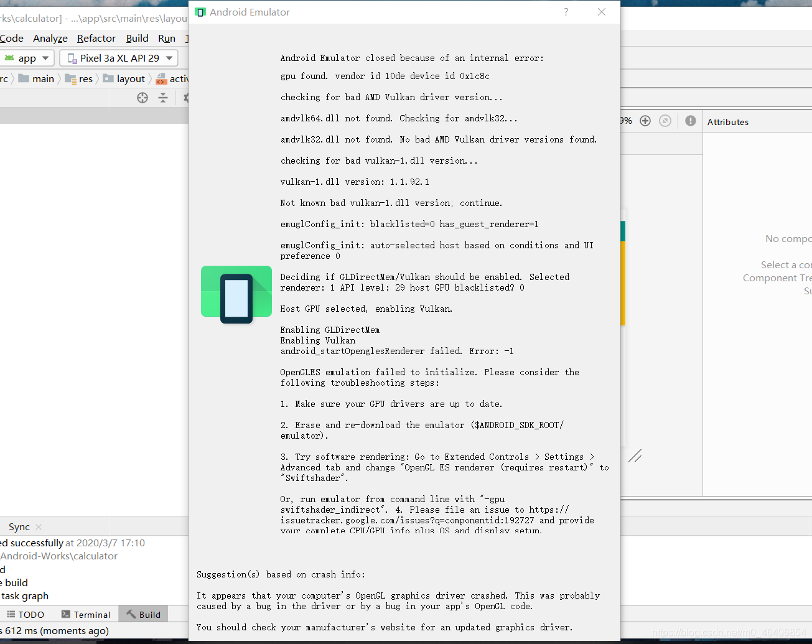Image resolution: width=812 pixels, height=644 pixels.
Task: Open the Code menu in Android Studio
Action: point(12,38)
